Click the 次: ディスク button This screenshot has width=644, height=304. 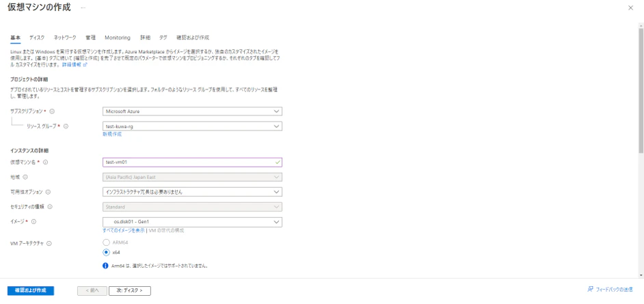(x=130, y=290)
